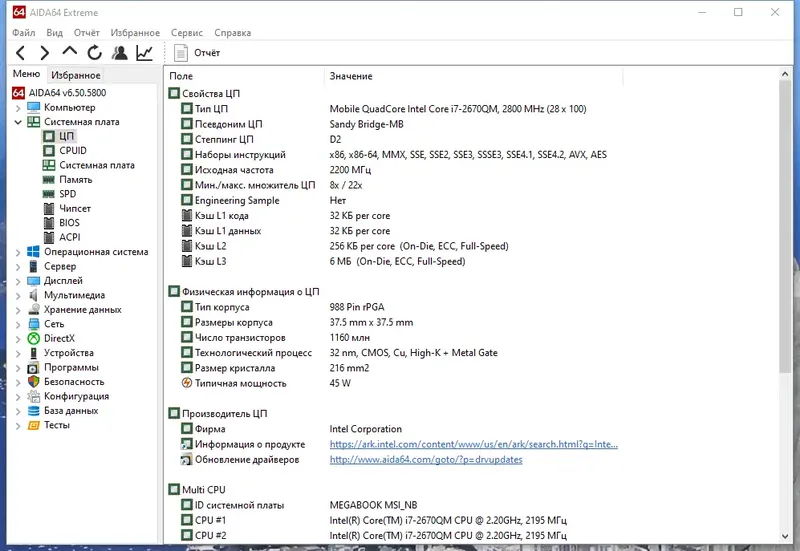Open the user manage icon in the toolbar
Viewport: 800px width, 551px height.
[120, 53]
